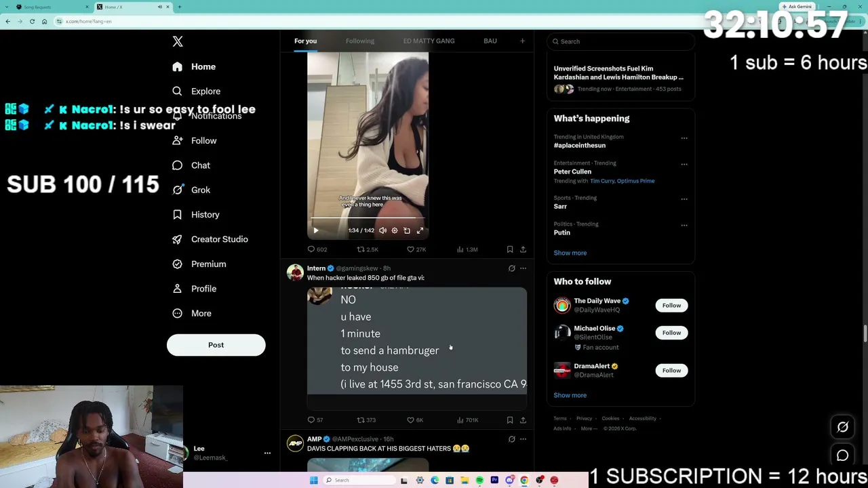Bookmark the Intern gta vi post
868x488 pixels.
tap(510, 420)
